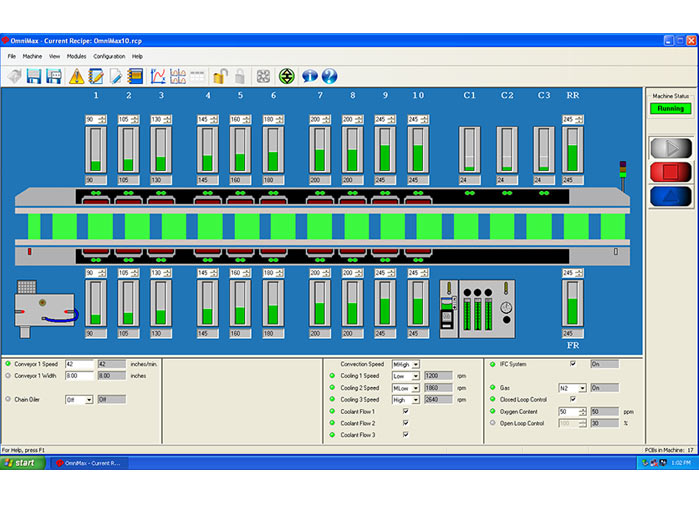Viewport: 699px width, 523px height.
Task: Click the Windows Start button
Action: point(20,463)
